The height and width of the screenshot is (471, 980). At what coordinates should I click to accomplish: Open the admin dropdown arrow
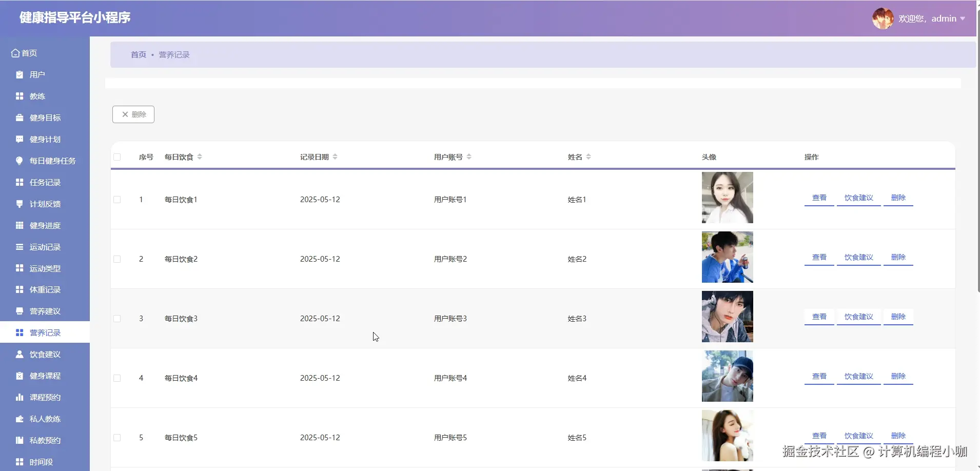click(x=963, y=19)
